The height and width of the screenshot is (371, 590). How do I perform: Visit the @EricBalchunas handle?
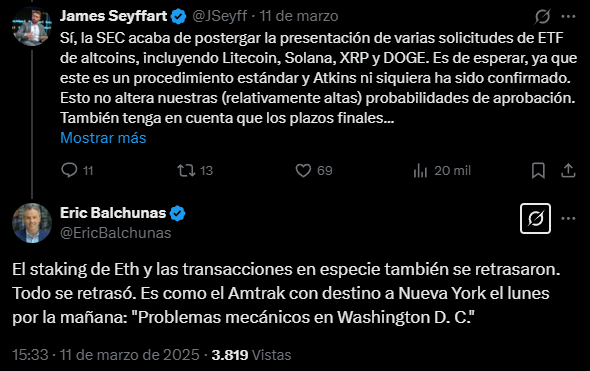click(116, 233)
